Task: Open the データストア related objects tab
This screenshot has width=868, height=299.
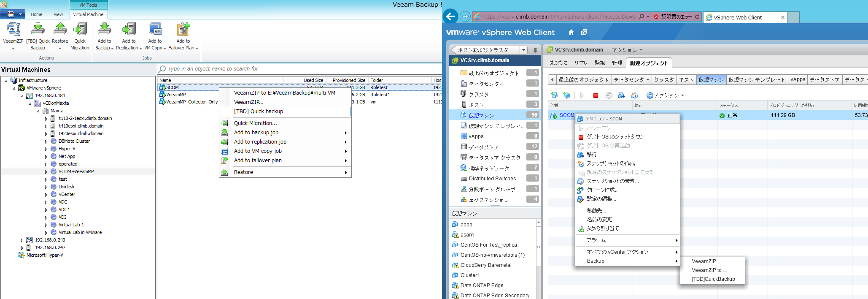Action: click(x=824, y=79)
